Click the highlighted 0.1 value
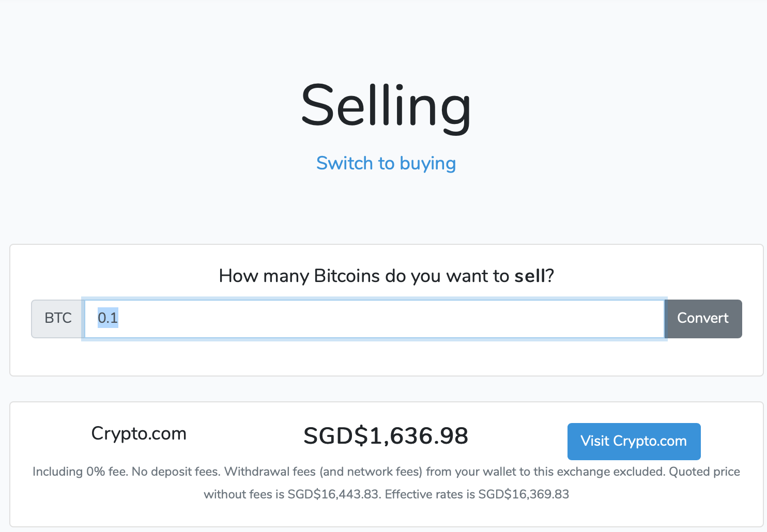The width and height of the screenshot is (767, 532). (108, 318)
